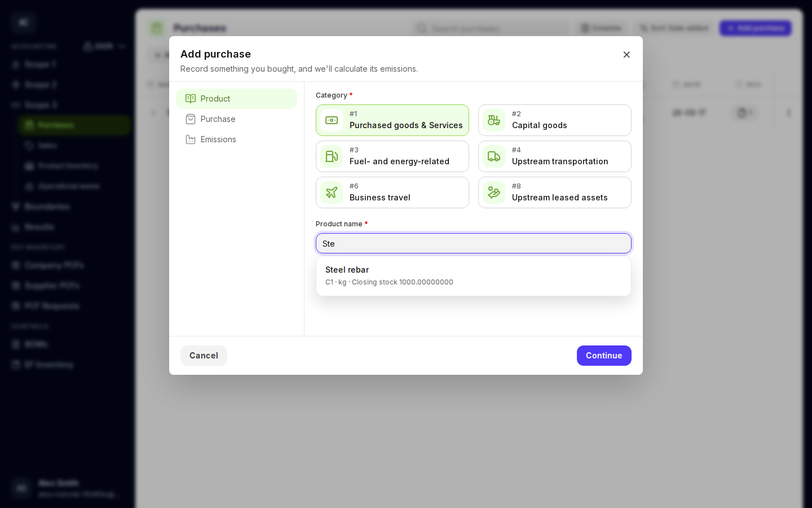The height and width of the screenshot is (508, 812).
Task: Click the airplane icon for Business travel
Action: pos(332,192)
